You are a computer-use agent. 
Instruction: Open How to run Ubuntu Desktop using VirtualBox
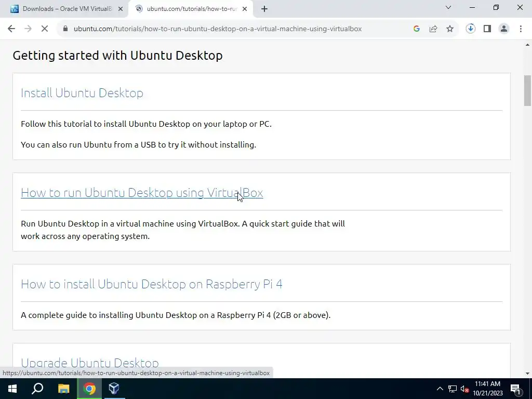coord(142,192)
